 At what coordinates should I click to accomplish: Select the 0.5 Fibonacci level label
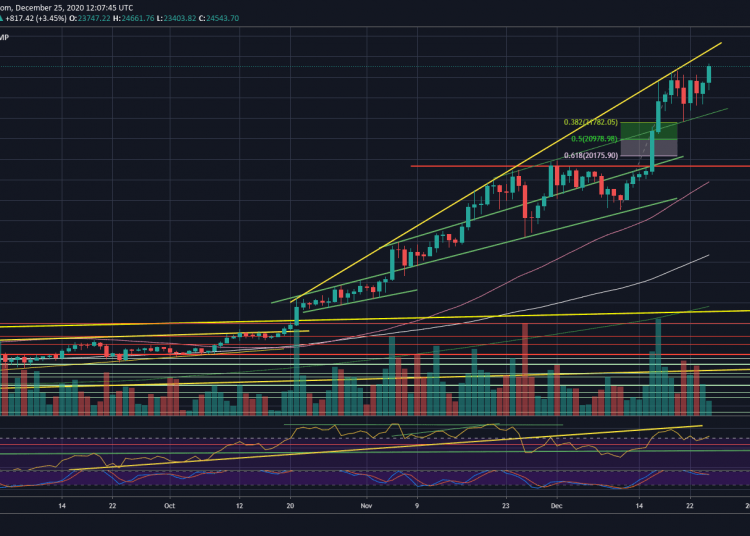(592, 139)
